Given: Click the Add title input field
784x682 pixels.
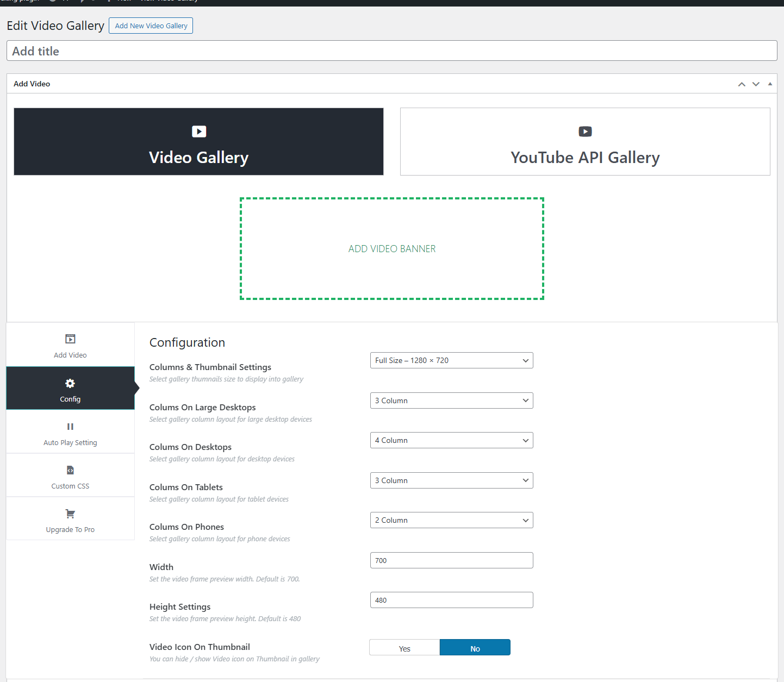Looking at the screenshot, I should point(392,51).
